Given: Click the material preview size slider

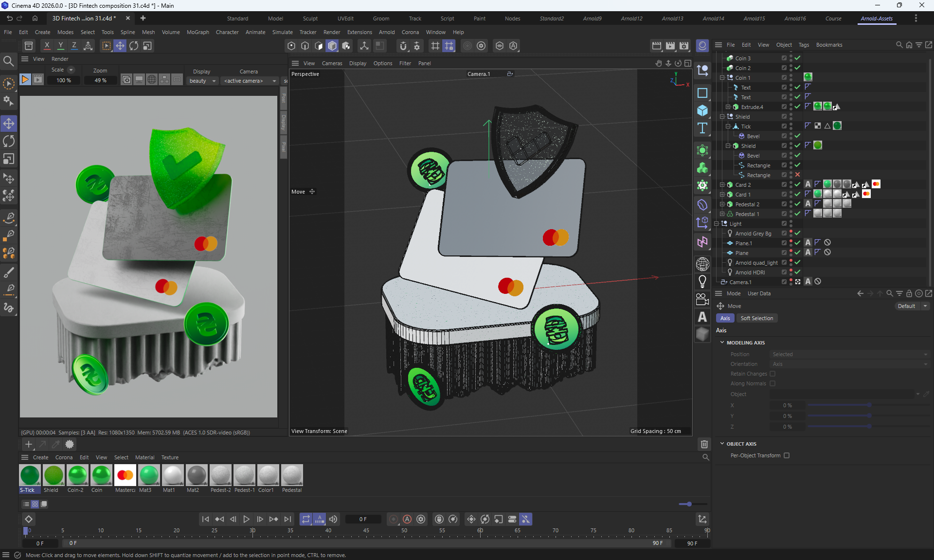Looking at the screenshot, I should (x=689, y=504).
